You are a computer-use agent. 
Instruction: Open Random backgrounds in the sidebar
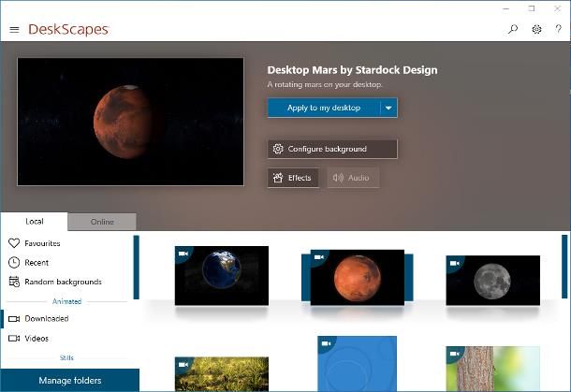(x=63, y=282)
